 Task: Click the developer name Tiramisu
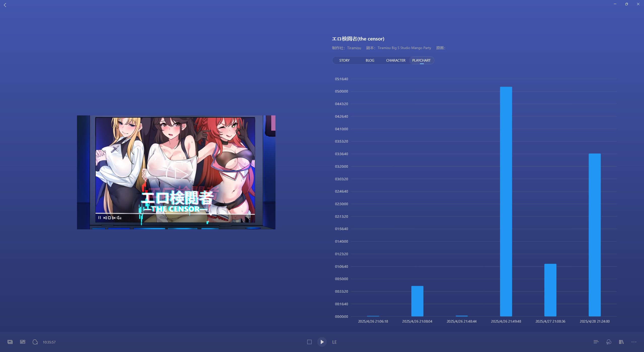click(x=354, y=48)
